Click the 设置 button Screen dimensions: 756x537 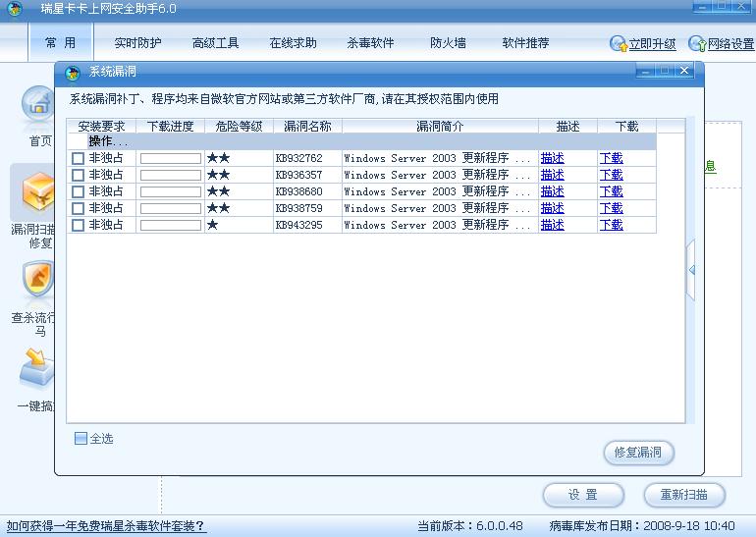[583, 495]
